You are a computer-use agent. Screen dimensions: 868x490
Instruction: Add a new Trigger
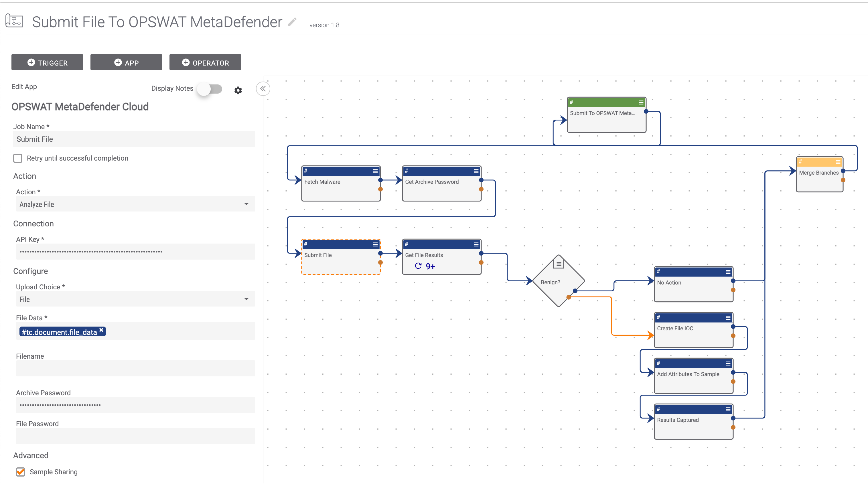coord(47,62)
